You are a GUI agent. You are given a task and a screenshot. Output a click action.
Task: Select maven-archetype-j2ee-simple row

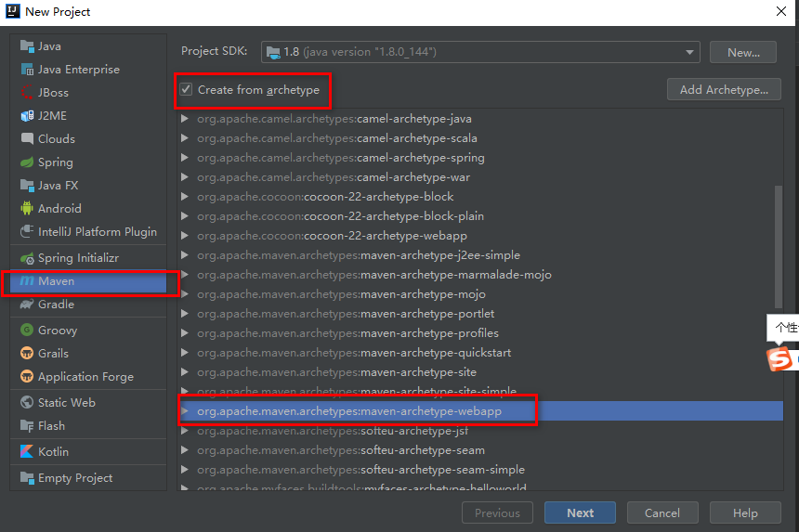pos(480,255)
